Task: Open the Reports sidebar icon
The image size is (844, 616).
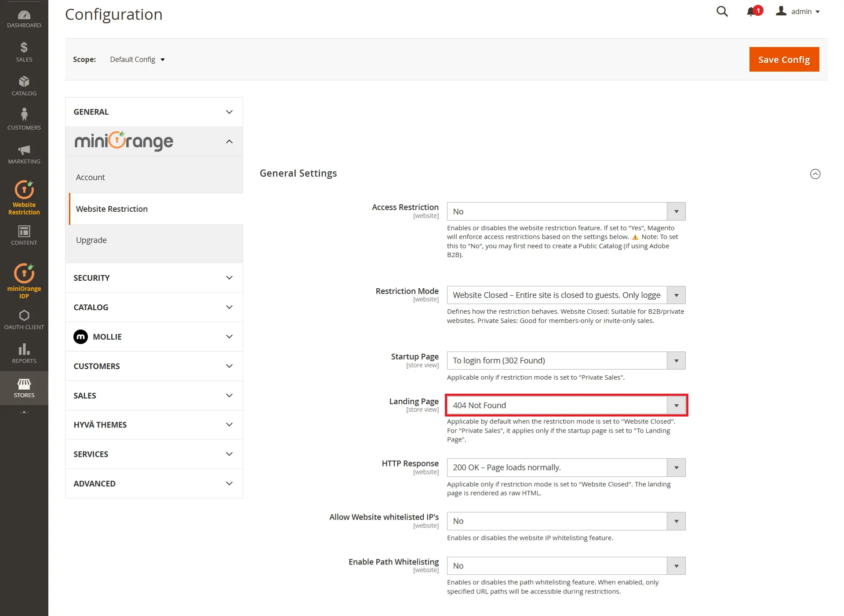Action: [x=24, y=353]
